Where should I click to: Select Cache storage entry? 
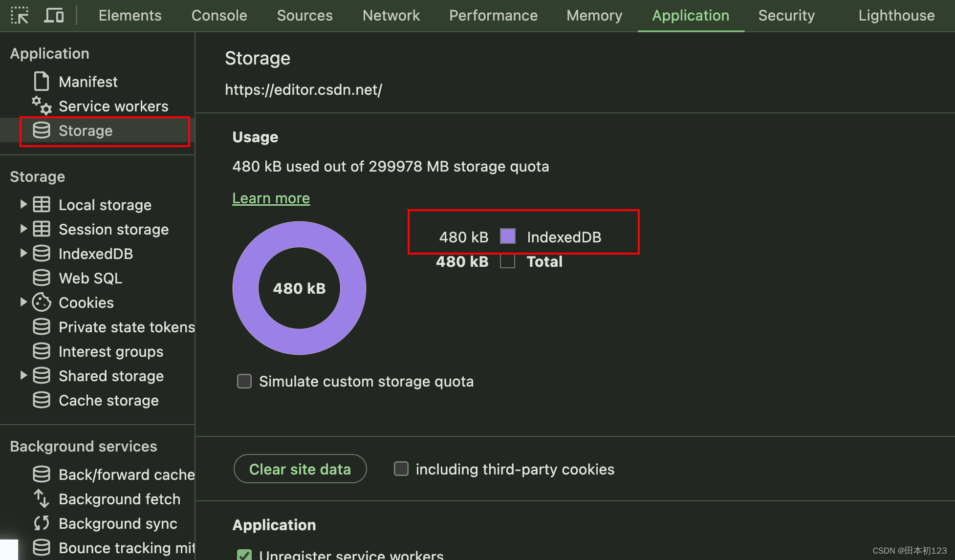point(109,400)
